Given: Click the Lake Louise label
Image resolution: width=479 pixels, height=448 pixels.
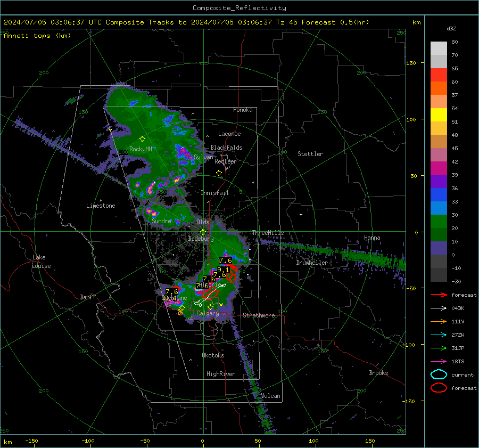Looking at the screenshot, I should pos(41,262).
